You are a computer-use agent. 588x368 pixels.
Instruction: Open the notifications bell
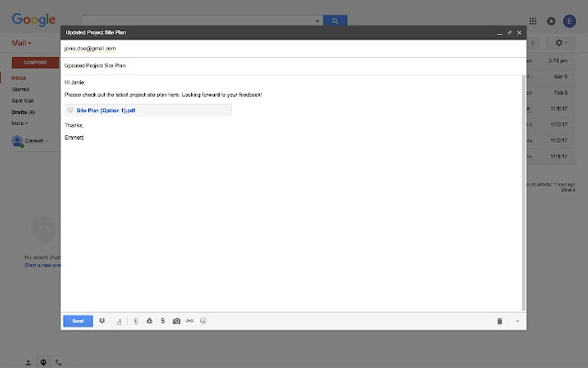(x=551, y=21)
